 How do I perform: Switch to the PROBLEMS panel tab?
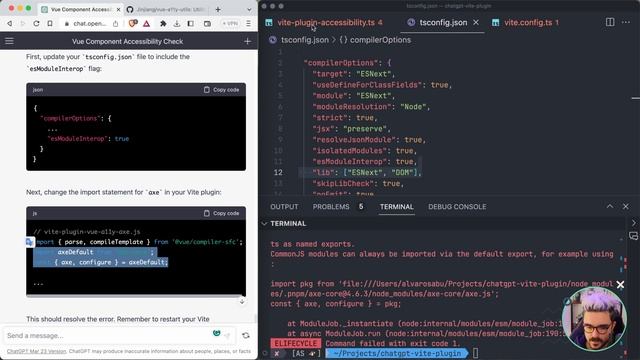tap(331, 207)
